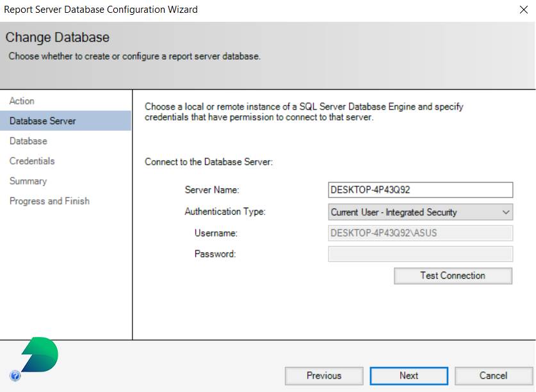Click the Server Name input field
Viewport: 536px width, 392px height.
pos(419,190)
